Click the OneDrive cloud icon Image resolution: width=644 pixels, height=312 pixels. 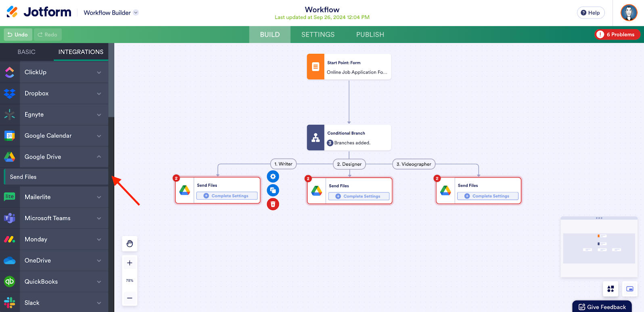(10, 261)
